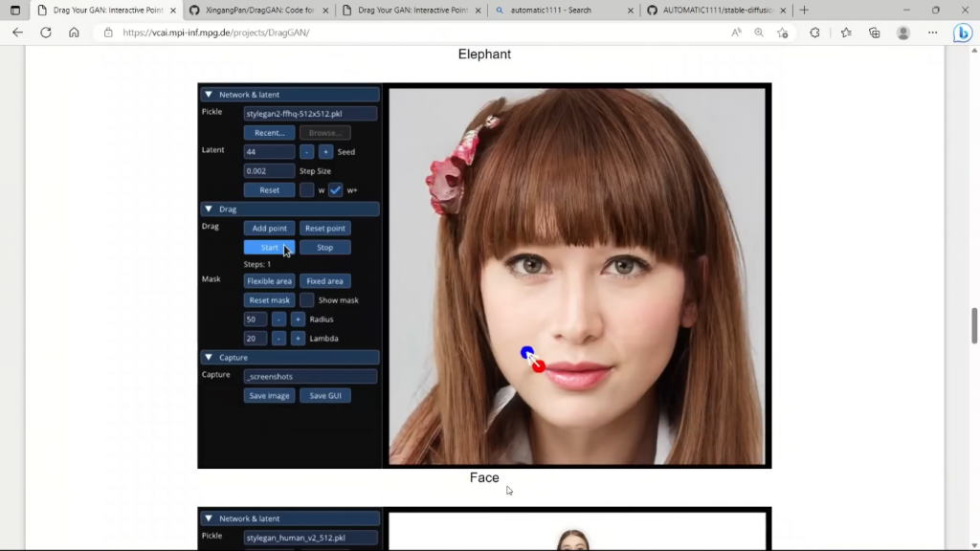
Task: Click the Start drag button
Action: (x=269, y=248)
